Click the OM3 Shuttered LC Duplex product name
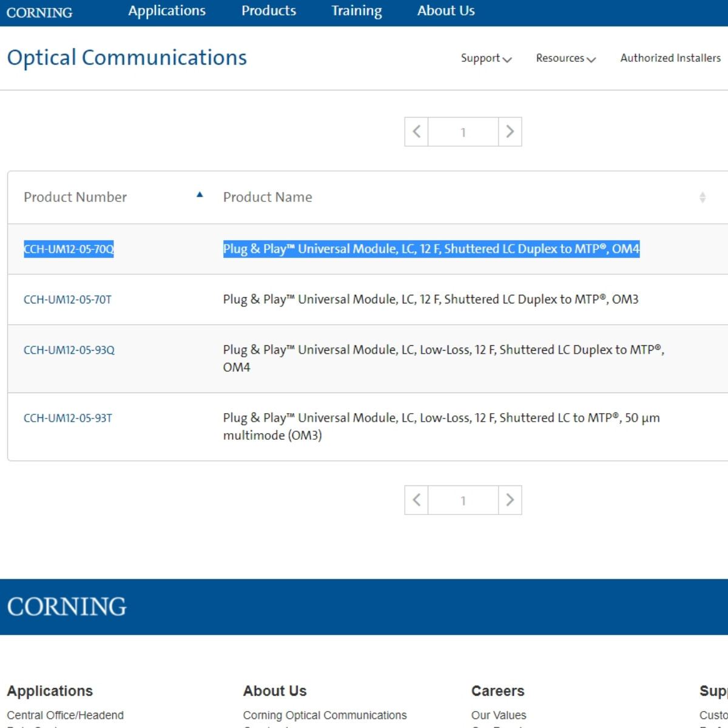The height and width of the screenshot is (728, 728). point(431,299)
